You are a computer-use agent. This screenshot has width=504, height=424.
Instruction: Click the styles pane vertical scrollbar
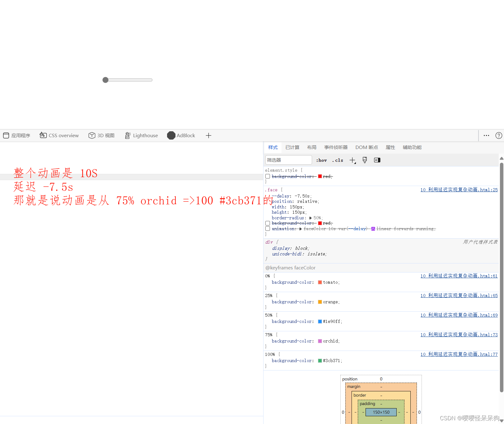click(x=502, y=277)
